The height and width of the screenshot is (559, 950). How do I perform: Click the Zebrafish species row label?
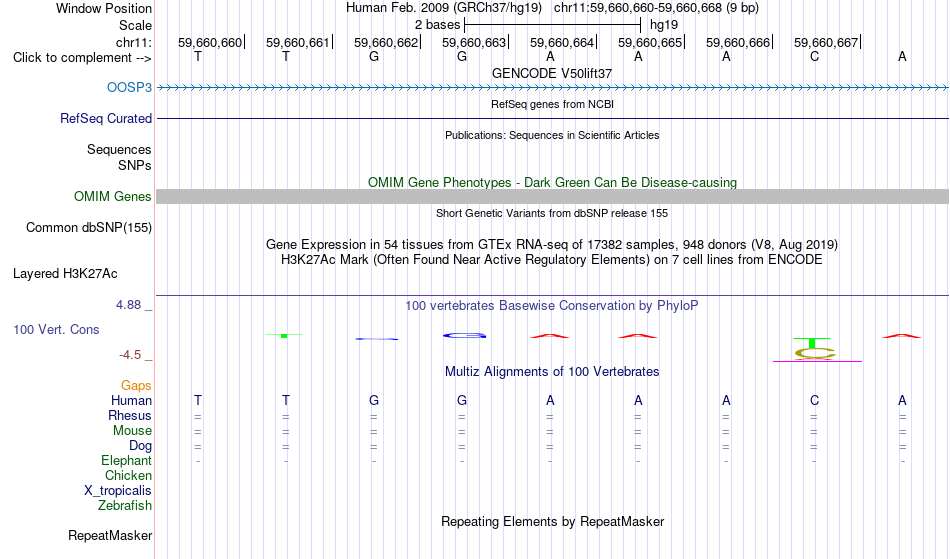click(125, 505)
